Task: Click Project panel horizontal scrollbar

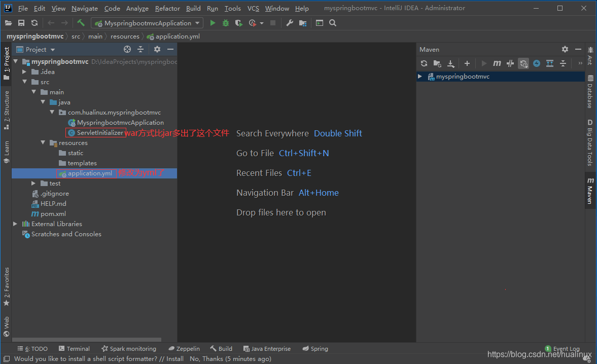Action: (87, 340)
